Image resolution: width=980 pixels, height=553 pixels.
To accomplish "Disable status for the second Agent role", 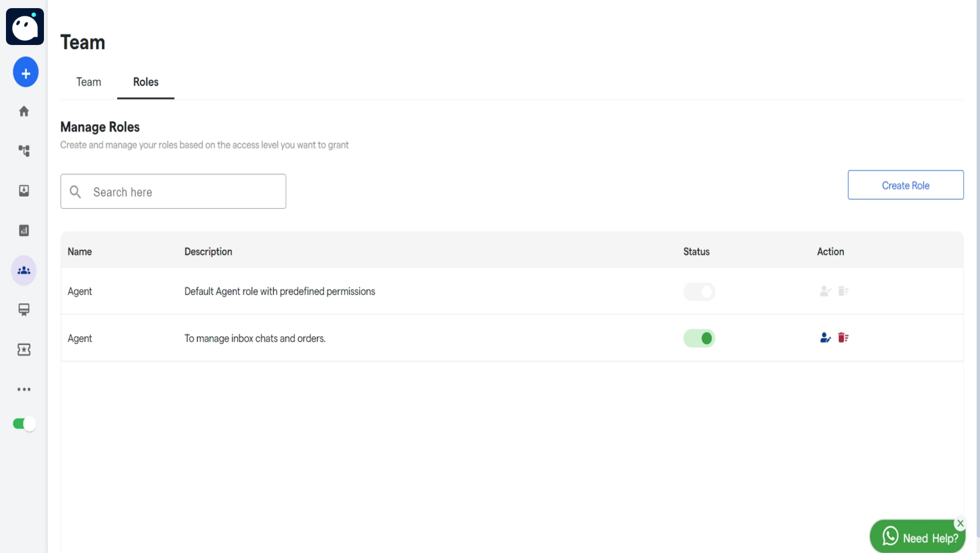I will (699, 338).
